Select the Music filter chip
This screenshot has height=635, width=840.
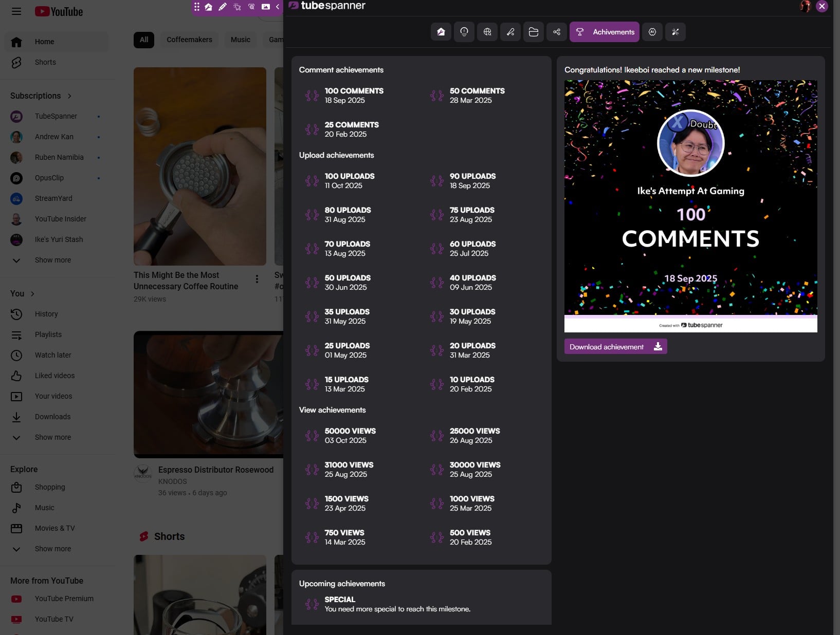click(x=241, y=40)
